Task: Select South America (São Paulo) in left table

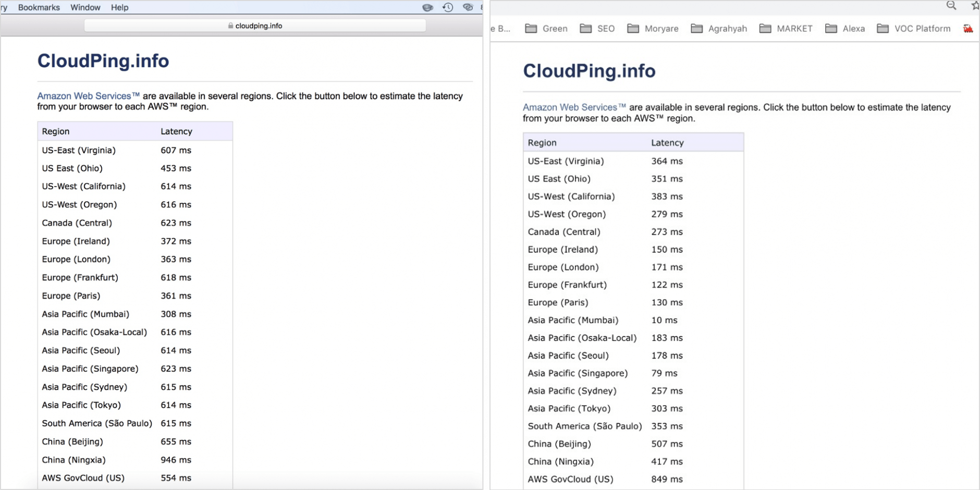Action: pyautogui.click(x=97, y=423)
